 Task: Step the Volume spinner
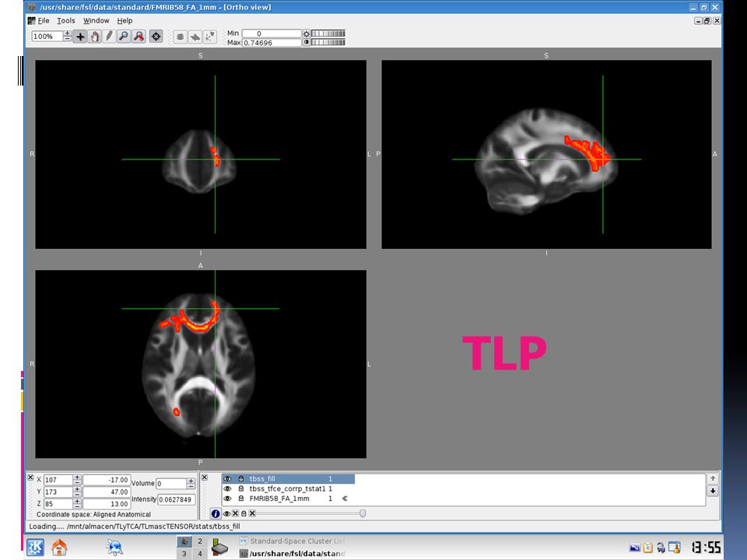(191, 483)
